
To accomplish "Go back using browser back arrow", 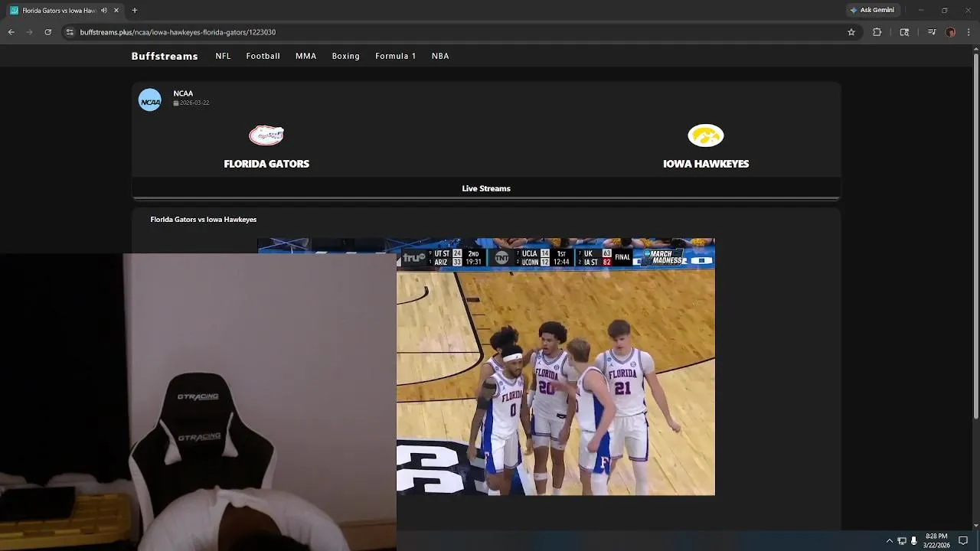I will pos(11,32).
